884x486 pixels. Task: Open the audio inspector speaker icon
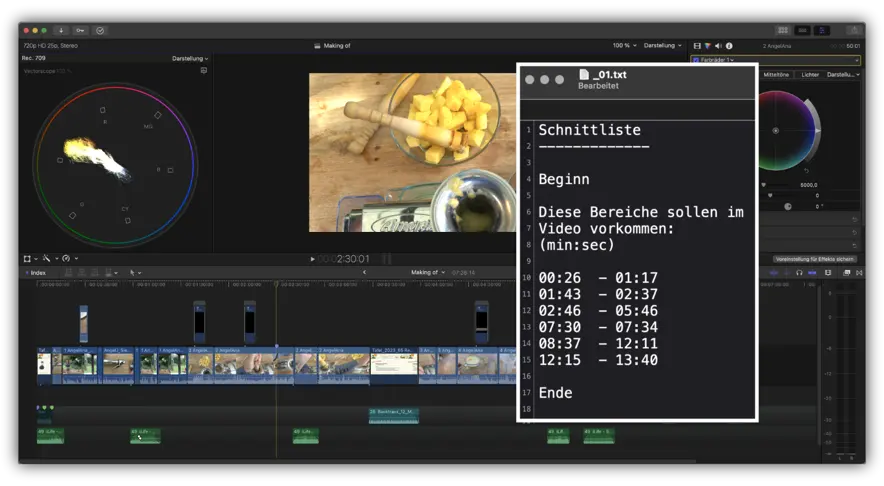pyautogui.click(x=718, y=46)
